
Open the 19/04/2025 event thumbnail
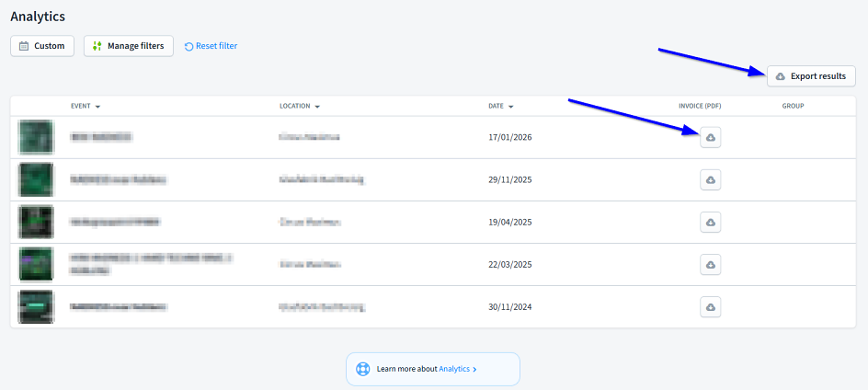[x=36, y=222]
